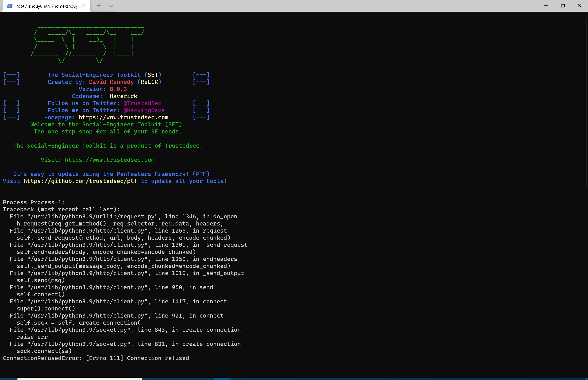The image size is (588, 380).
Task: Click the vertical scrollbar thumb
Action: (587, 103)
